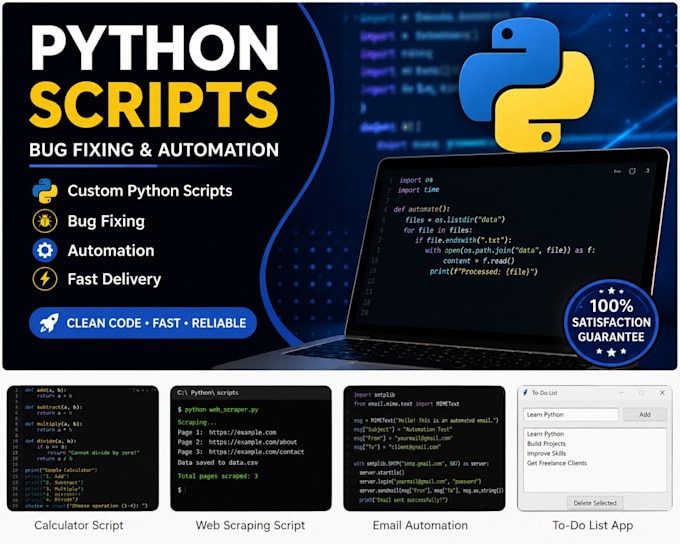
Task: Select 'Build Projects' list item
Action: pyautogui.click(x=546, y=443)
